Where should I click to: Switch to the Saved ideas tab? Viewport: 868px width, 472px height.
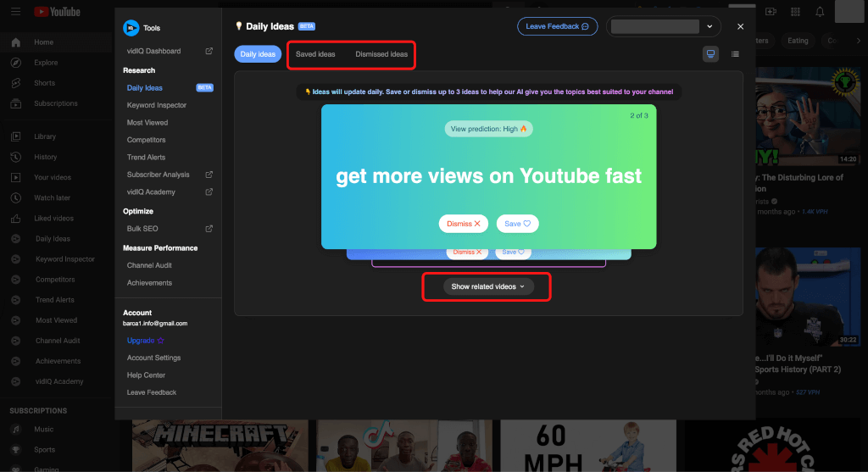pyautogui.click(x=315, y=54)
